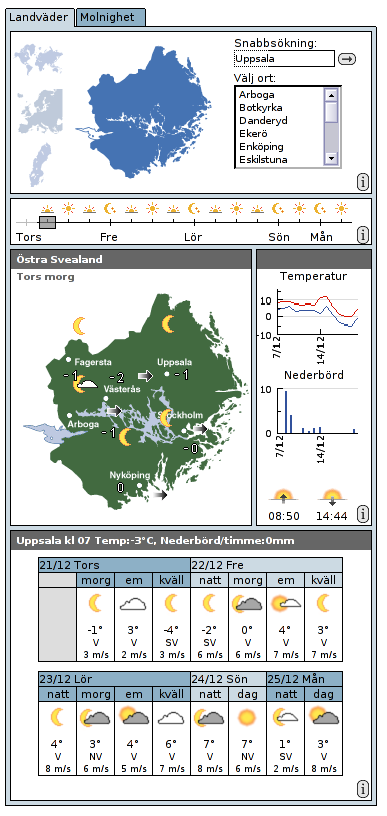The width and height of the screenshot is (387, 816).
Task: Open info icon beside the timeline
Action: coord(363,235)
